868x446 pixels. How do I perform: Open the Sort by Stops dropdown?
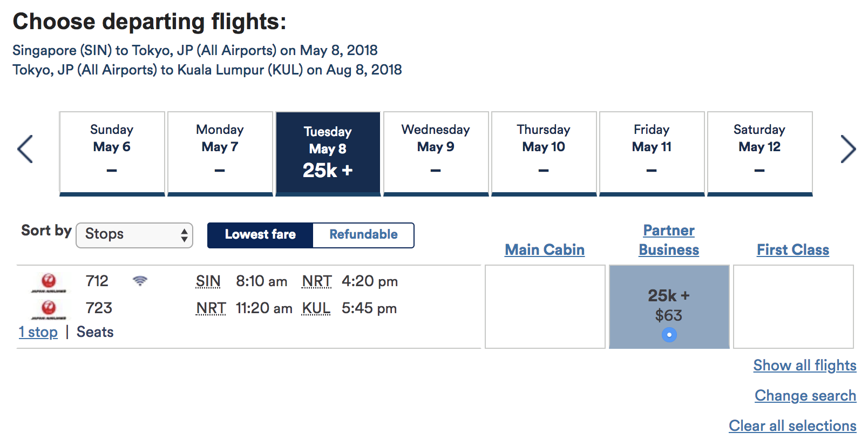click(134, 235)
